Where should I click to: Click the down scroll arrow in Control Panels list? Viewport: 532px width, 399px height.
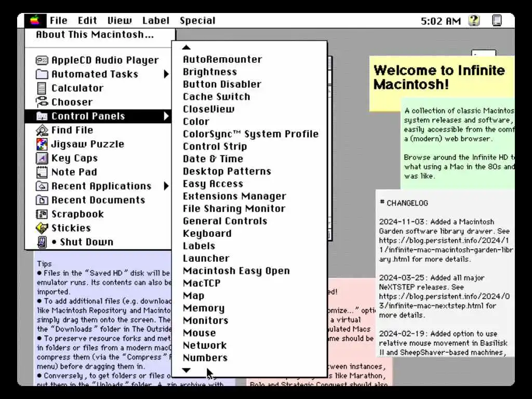[x=186, y=370]
